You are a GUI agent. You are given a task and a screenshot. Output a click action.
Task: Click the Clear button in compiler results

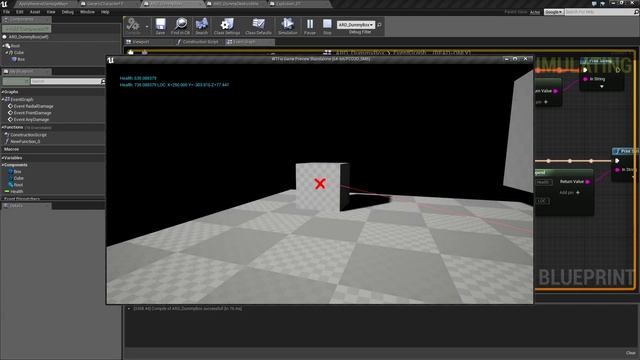pyautogui.click(x=631, y=353)
